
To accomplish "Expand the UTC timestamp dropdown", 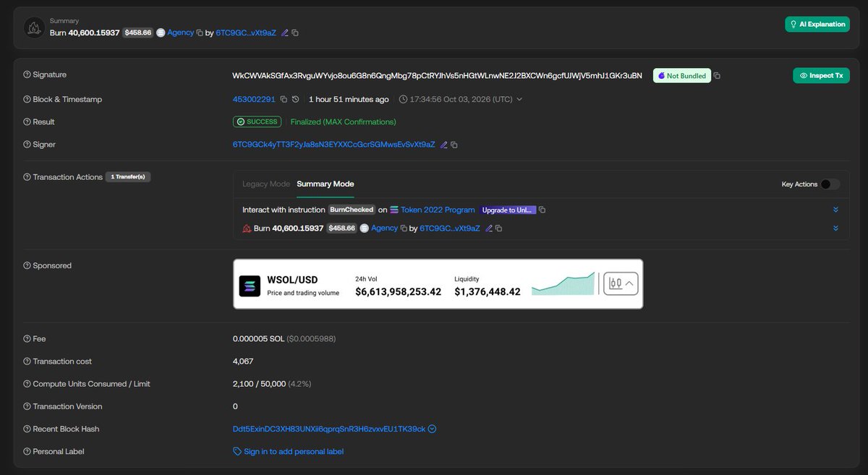I will [x=519, y=99].
